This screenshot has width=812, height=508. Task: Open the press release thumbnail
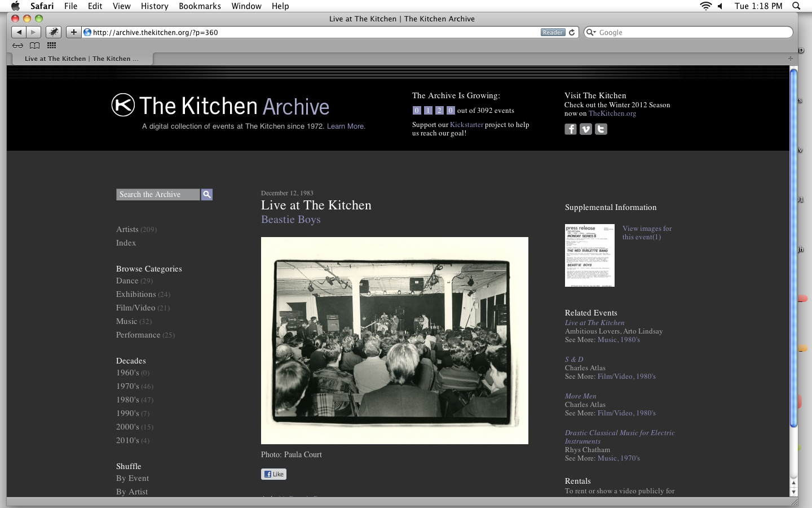click(x=590, y=255)
